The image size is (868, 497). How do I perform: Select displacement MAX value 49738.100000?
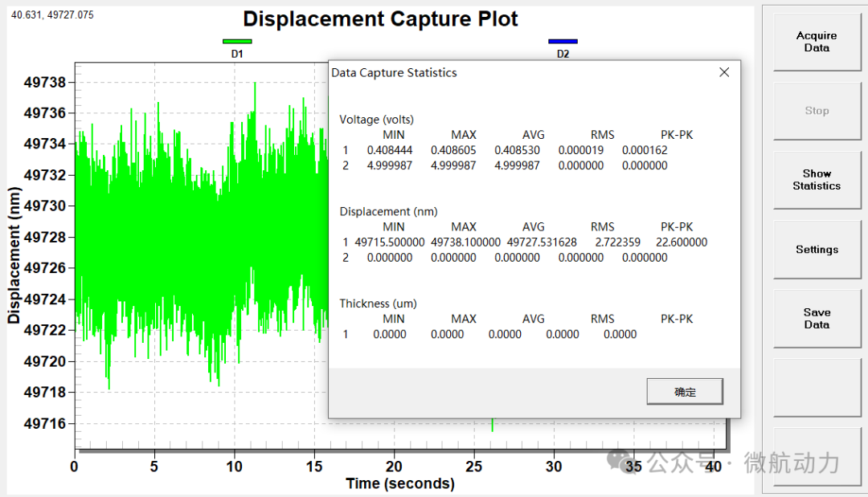465,242
